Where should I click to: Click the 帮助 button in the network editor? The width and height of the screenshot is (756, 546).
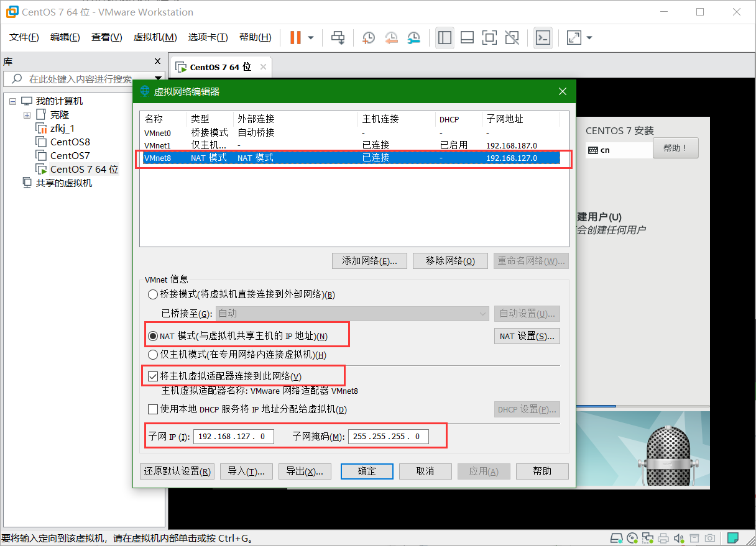(x=542, y=471)
